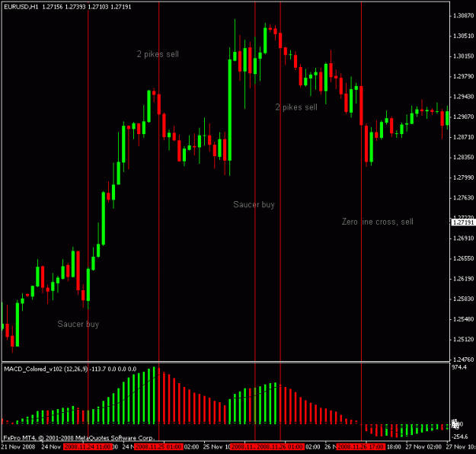Click the 1.29070 price scale label
The image size is (476, 454).
pos(463,117)
